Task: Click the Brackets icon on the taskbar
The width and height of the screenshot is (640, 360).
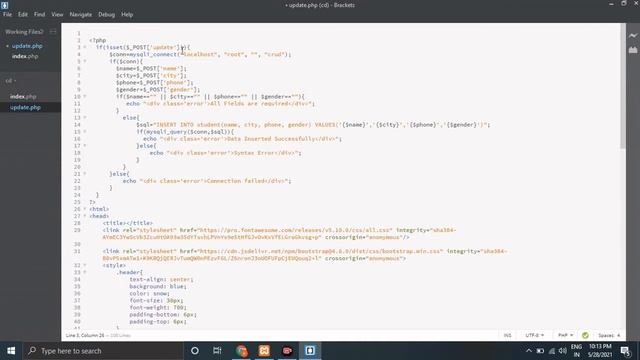Action: pos(310,351)
